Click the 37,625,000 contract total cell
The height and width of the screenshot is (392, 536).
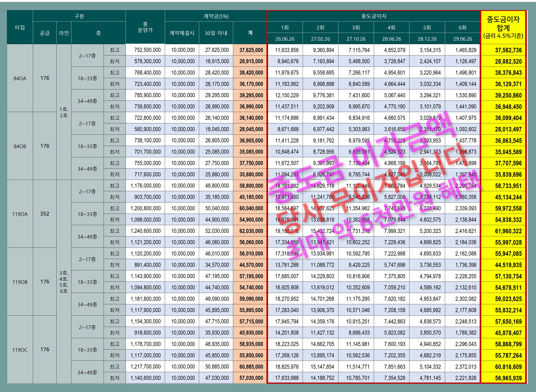coord(251,50)
